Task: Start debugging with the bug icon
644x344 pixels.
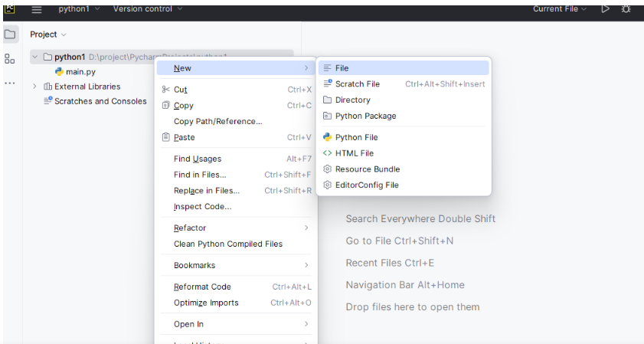Action: [x=626, y=9]
